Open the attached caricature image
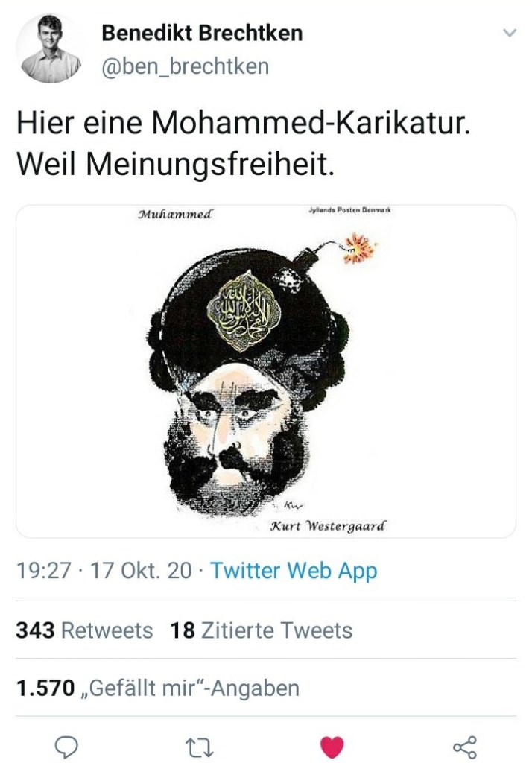 coord(266,371)
